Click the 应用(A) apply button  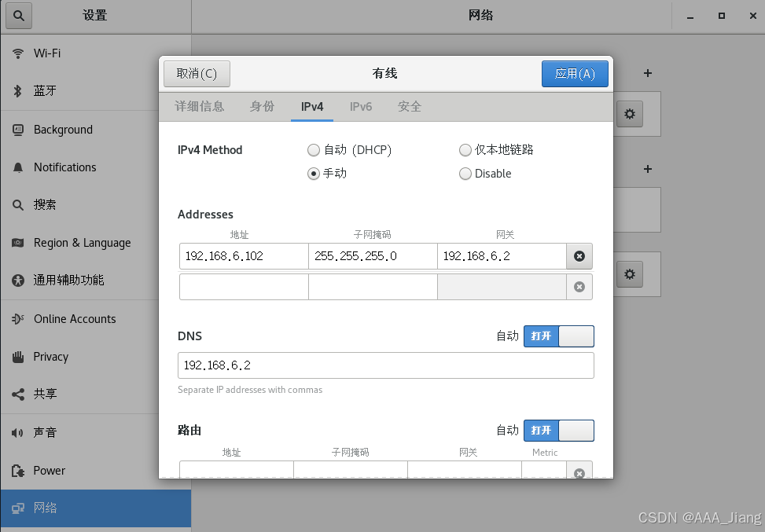[575, 74]
